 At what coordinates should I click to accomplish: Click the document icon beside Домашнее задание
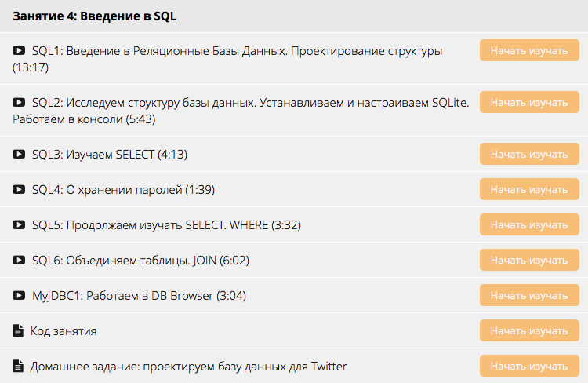(x=19, y=367)
